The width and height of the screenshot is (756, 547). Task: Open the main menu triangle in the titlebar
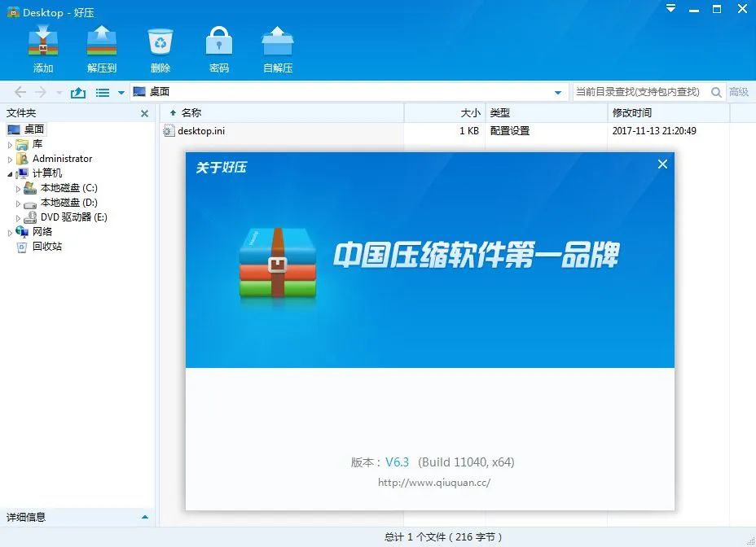coord(670,9)
